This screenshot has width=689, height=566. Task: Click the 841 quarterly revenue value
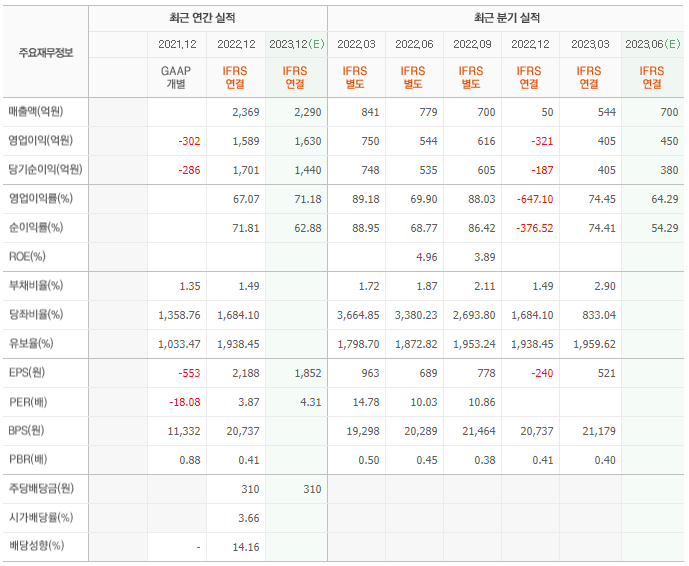(370, 112)
